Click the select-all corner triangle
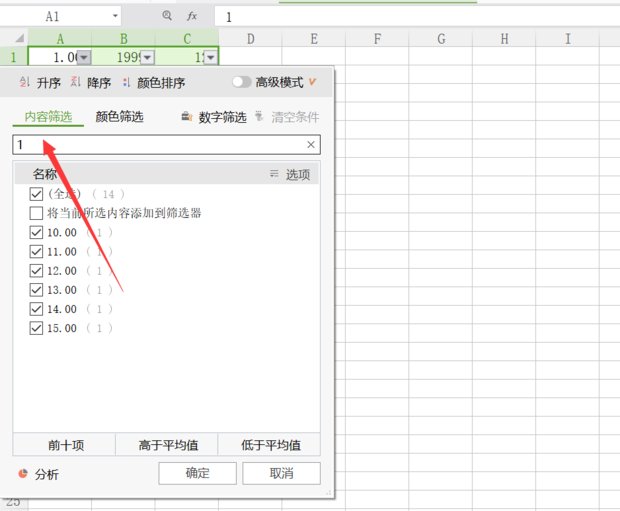Screen dimensions: 620x511 (19, 38)
